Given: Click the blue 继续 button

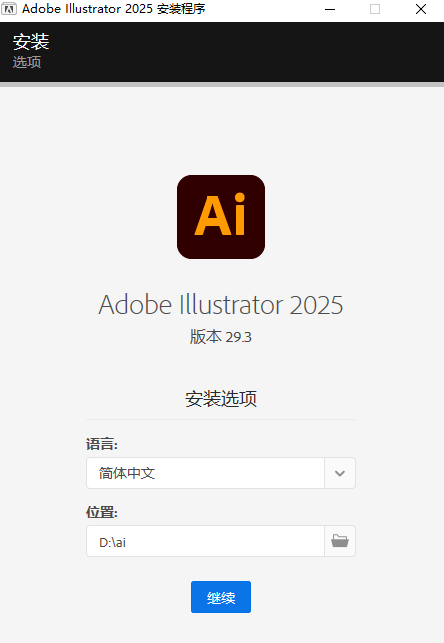Looking at the screenshot, I should tap(221, 597).
